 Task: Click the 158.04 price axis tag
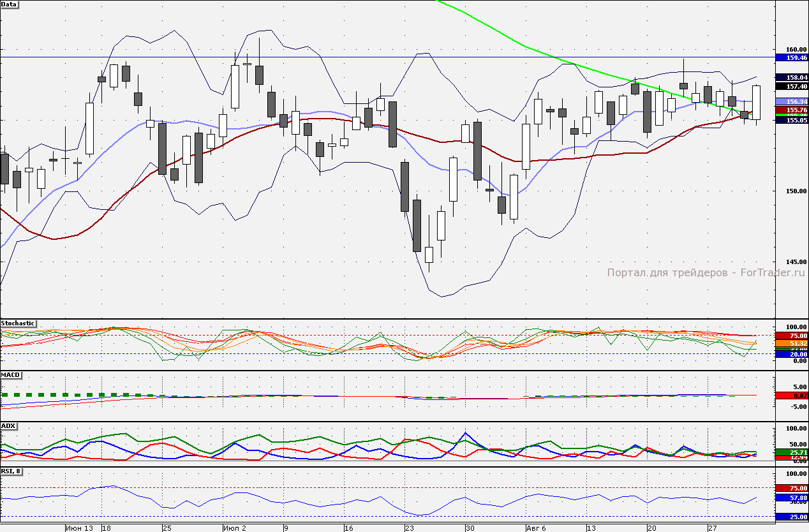[792, 77]
